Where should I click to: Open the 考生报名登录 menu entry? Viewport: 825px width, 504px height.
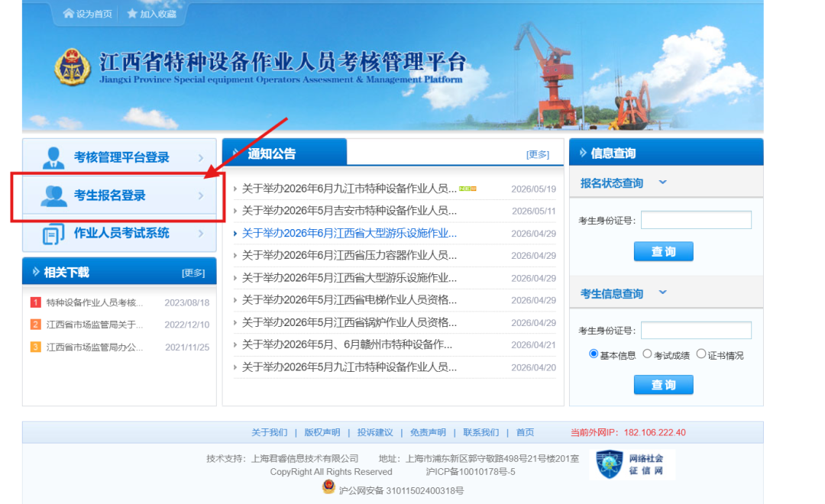119,195
